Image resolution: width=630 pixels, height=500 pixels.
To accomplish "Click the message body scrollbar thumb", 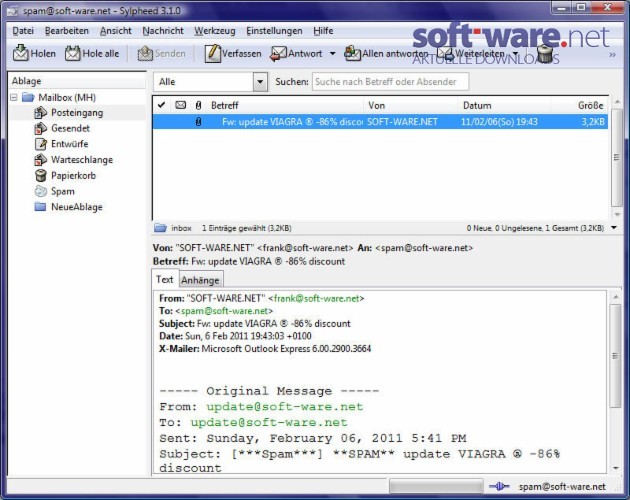I will coord(615,355).
